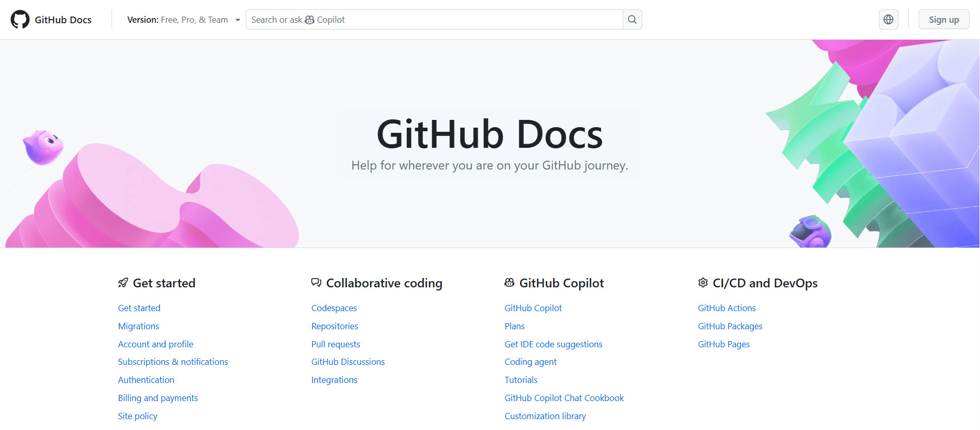This screenshot has width=980, height=430.
Task: Click the gear icon beside CI/CD and DevOps
Action: (x=703, y=283)
